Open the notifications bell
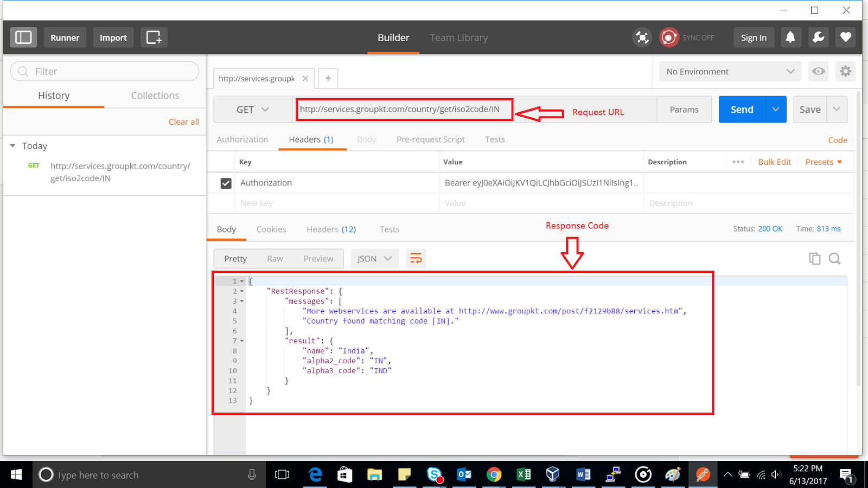Image resolution: width=868 pixels, height=488 pixels. pos(790,37)
